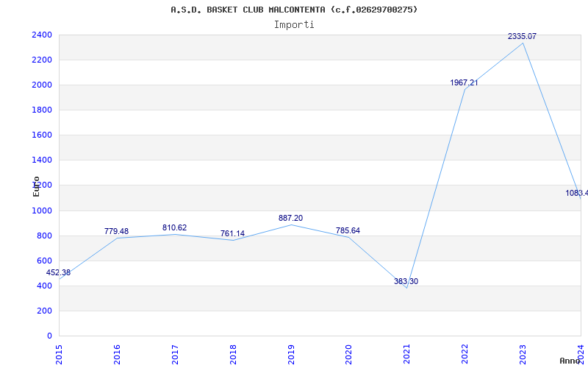Screen dimensions: 588x368
Task: Select the 810.62 data label
Action: click(174, 227)
